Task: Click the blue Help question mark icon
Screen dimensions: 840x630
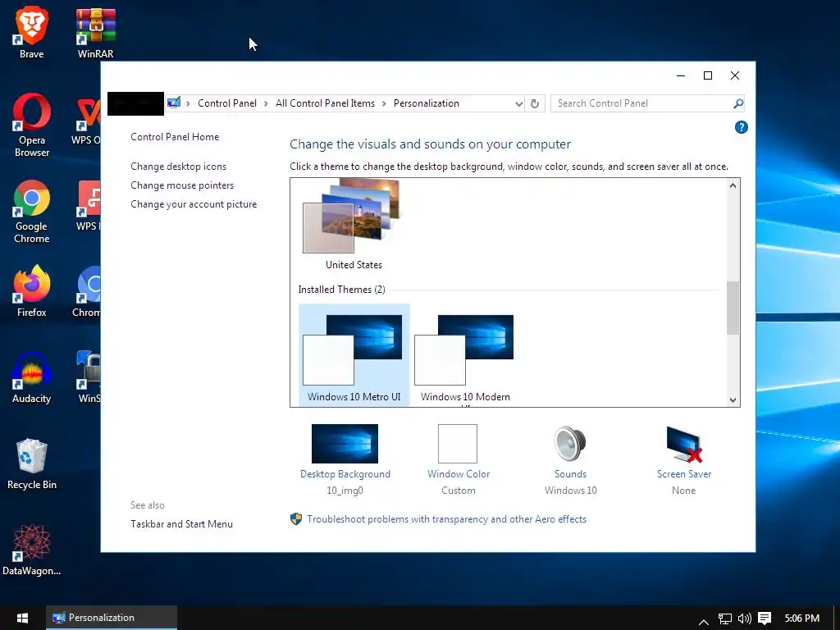Action: 741,127
